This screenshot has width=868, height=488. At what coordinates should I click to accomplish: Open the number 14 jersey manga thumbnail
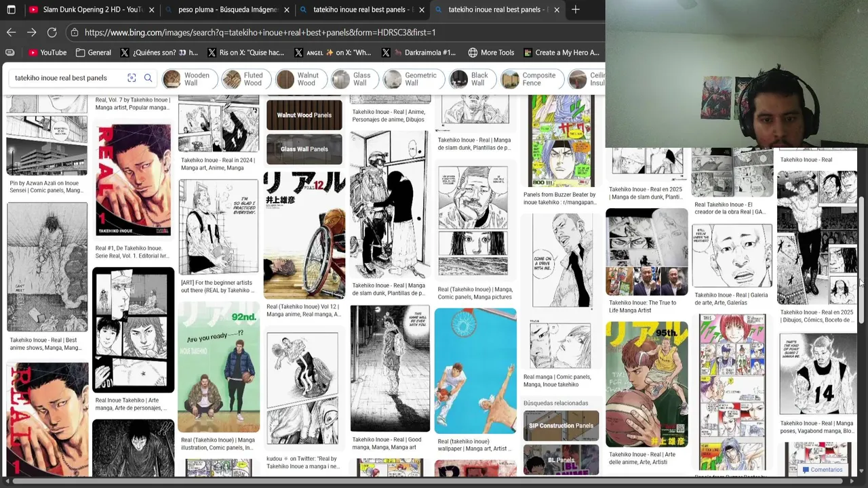pos(816,373)
